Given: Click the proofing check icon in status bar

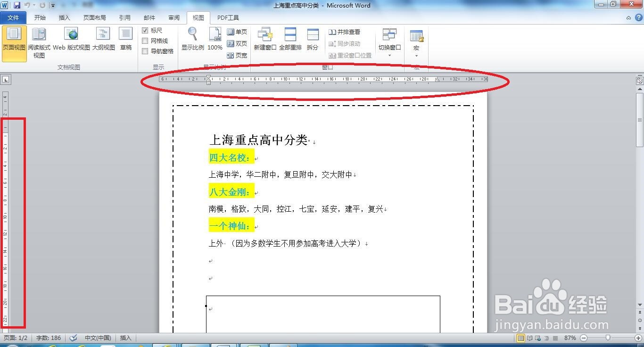Looking at the screenshot, I should (73, 338).
